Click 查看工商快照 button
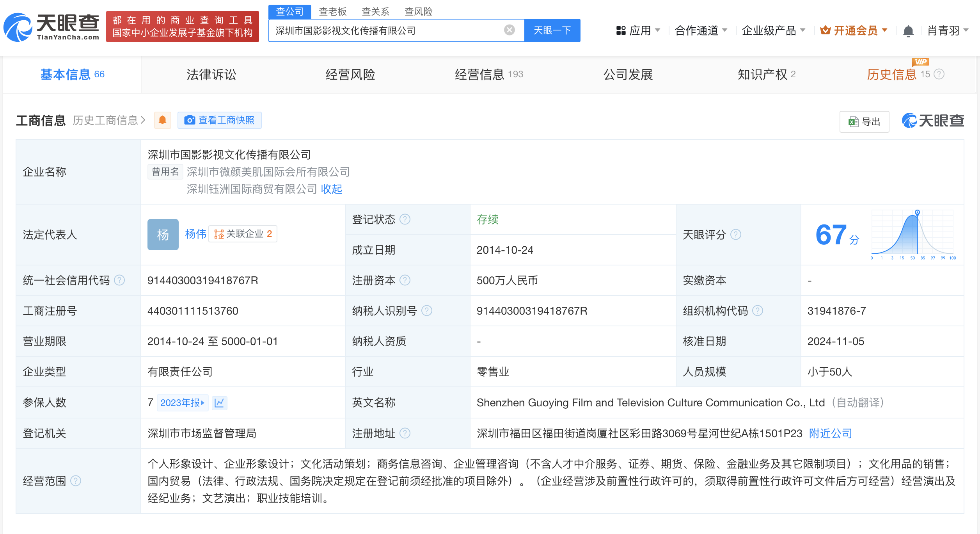The image size is (980, 534). tap(220, 120)
